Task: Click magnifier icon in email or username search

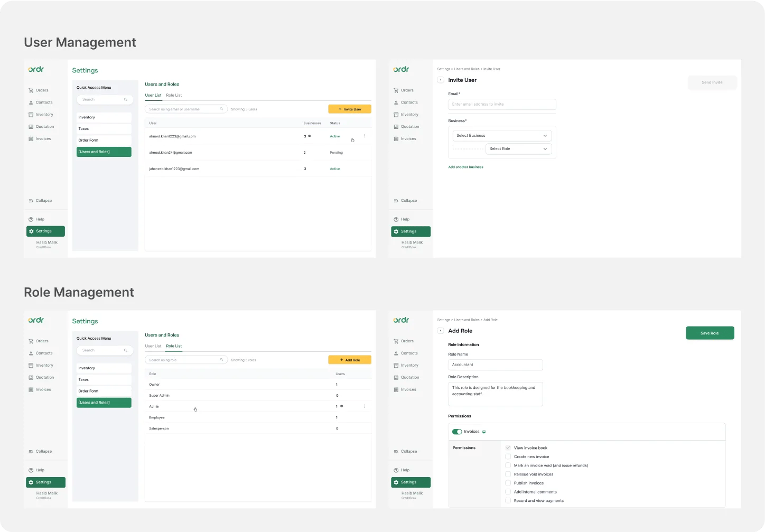Action: coord(221,109)
